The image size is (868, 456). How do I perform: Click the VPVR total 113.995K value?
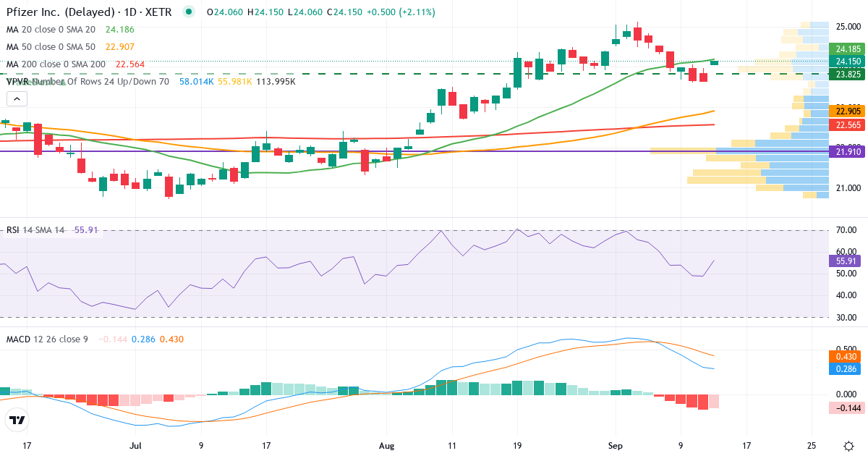click(276, 82)
